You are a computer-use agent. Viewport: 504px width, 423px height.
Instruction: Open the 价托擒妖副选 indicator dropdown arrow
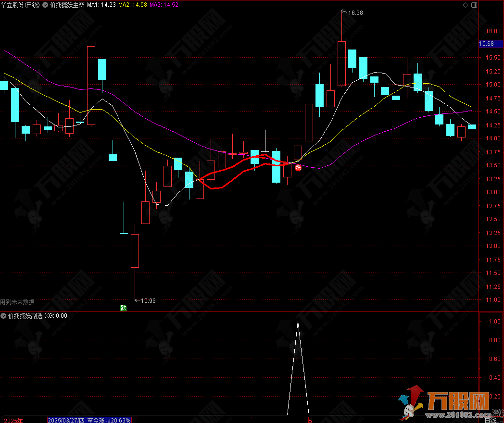[4, 316]
